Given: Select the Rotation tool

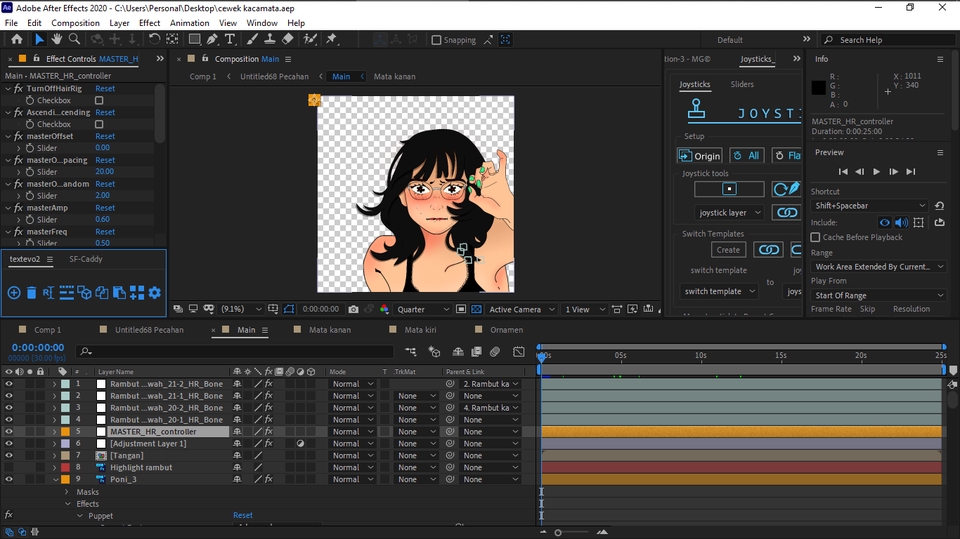Looking at the screenshot, I should (x=154, y=39).
